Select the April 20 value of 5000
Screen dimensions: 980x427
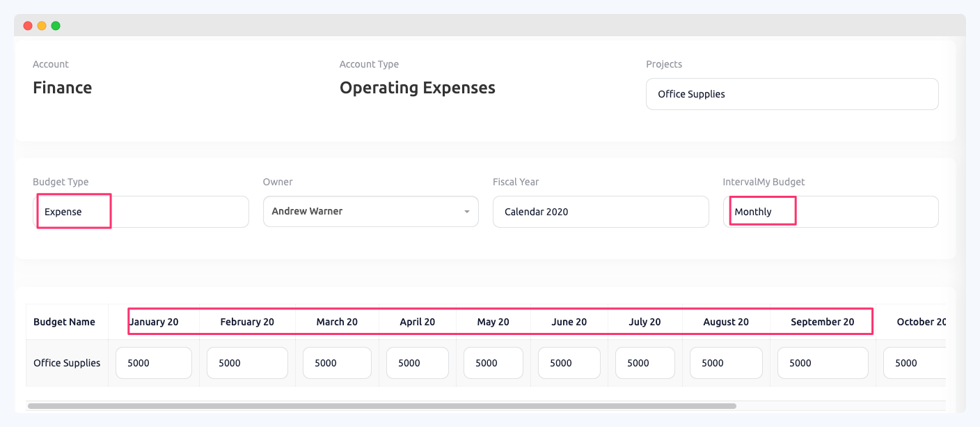click(417, 362)
